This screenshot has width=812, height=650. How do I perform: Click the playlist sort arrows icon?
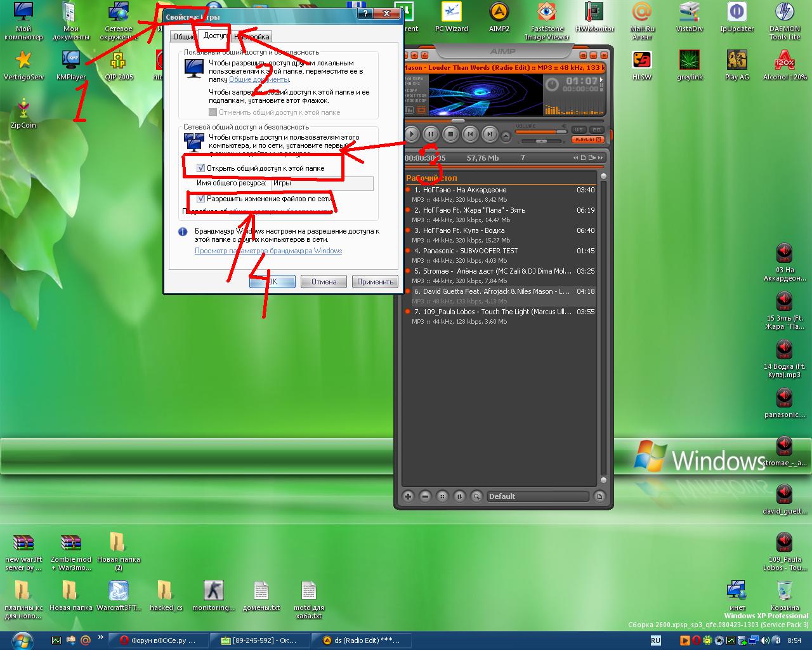pos(459,496)
